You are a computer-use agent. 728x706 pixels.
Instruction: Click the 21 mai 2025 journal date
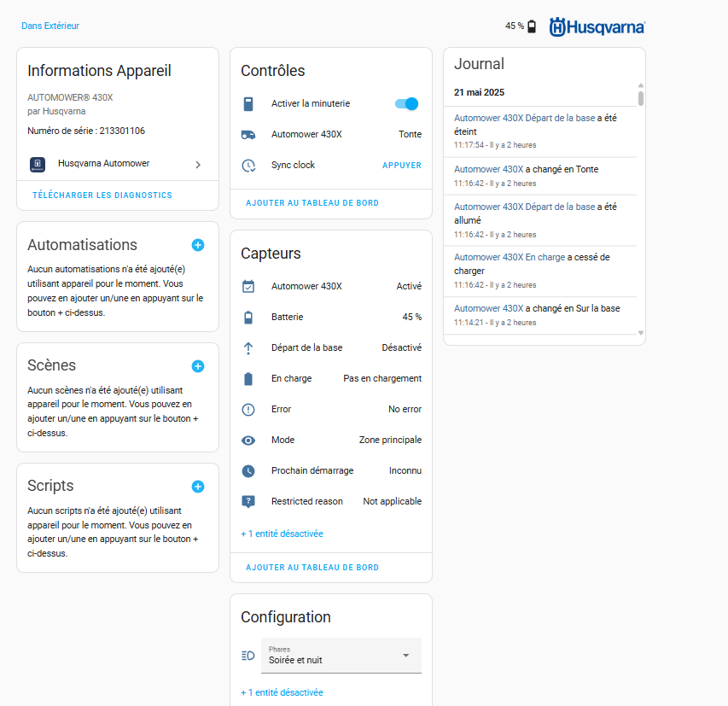(479, 92)
